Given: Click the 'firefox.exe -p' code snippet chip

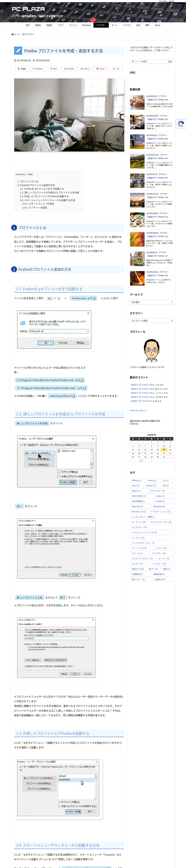Looking at the screenshot, I should (x=83, y=298).
